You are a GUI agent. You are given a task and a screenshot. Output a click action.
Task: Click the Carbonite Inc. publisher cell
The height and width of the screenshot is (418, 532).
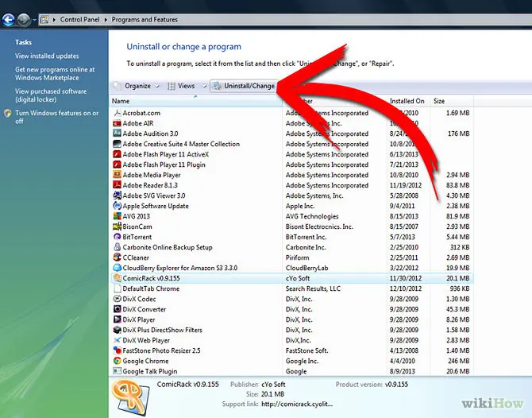(306, 247)
